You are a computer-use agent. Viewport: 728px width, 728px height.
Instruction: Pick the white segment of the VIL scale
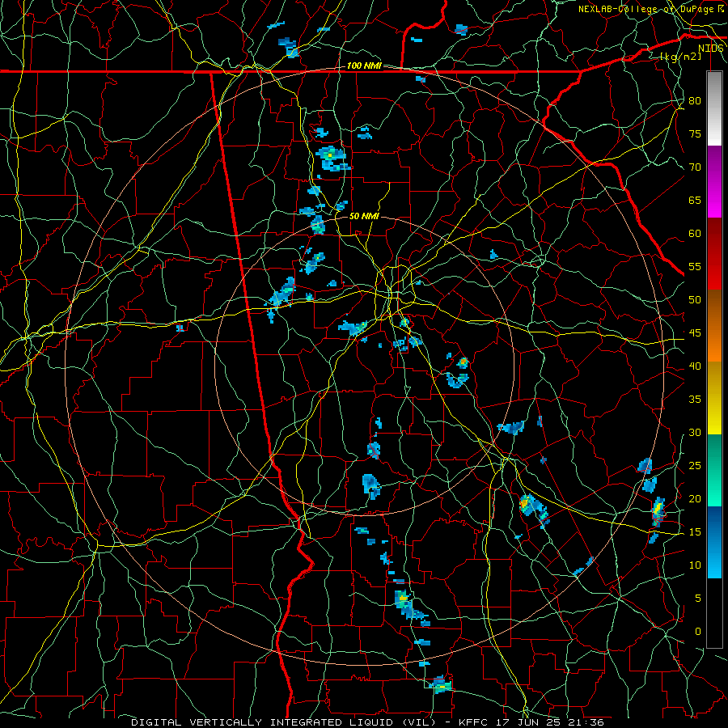[714, 109]
